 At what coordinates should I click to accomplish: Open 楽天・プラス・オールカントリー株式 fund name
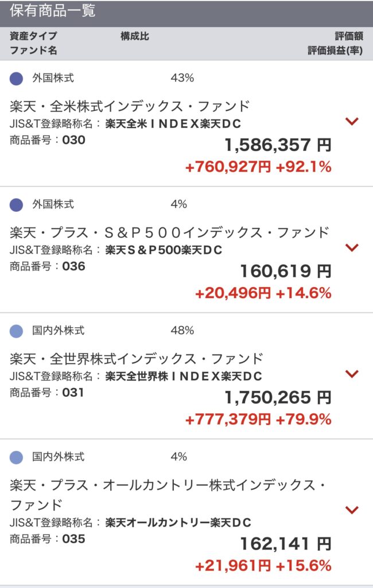pyautogui.click(x=168, y=494)
